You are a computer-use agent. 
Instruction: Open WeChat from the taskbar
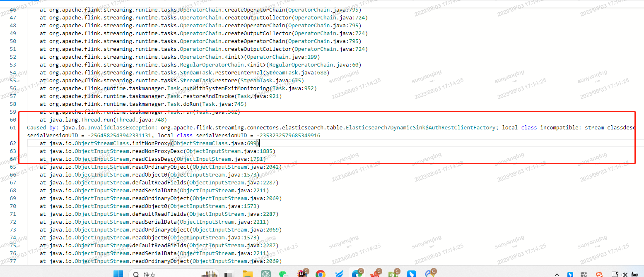[284, 274]
